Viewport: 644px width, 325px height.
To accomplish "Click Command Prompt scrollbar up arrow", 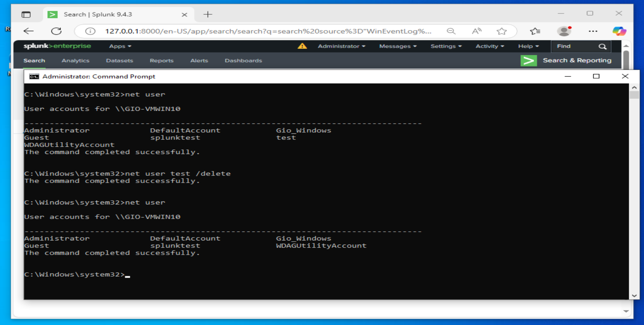I will [634, 87].
